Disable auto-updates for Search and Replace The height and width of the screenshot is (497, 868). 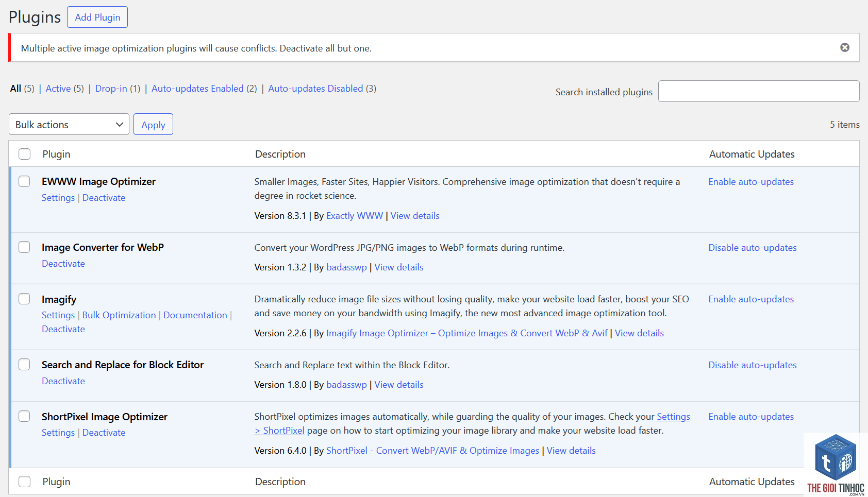(x=753, y=365)
